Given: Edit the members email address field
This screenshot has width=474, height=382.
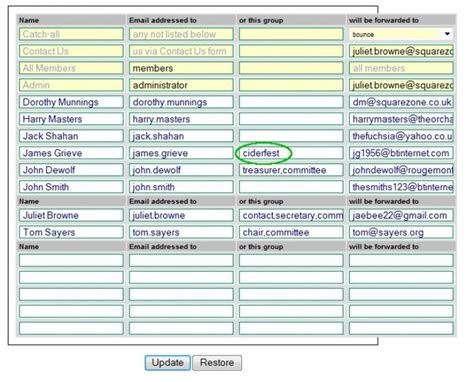Looking at the screenshot, I should click(x=181, y=68).
